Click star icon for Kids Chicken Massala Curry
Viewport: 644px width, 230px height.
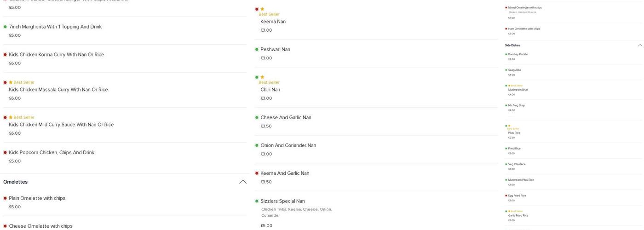(x=11, y=83)
